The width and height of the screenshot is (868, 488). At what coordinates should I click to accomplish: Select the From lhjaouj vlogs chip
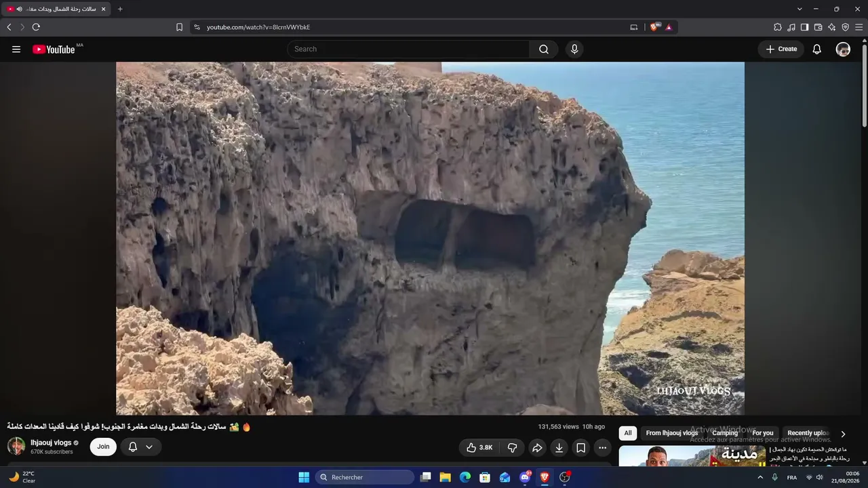[672, 433]
